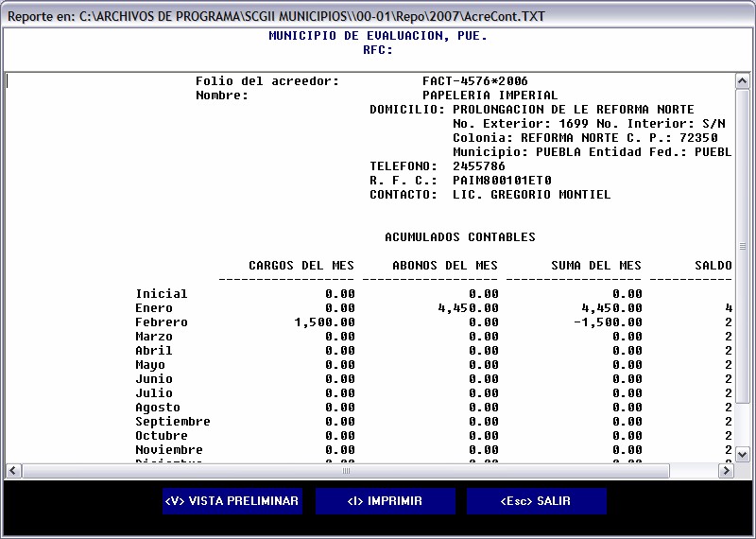Click the vertical scrollbar up arrow
756x539 pixels.
(743, 81)
